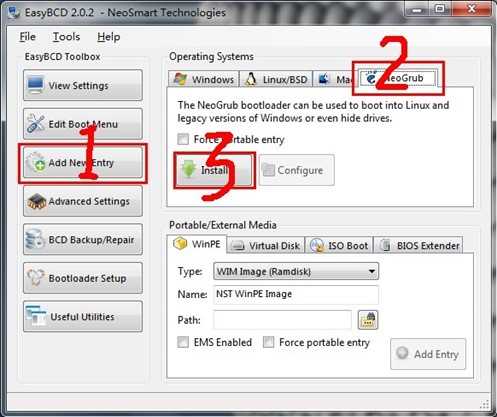Select the Virtual Disk tab
Image resolution: width=497 pixels, height=417 pixels.
(x=266, y=245)
